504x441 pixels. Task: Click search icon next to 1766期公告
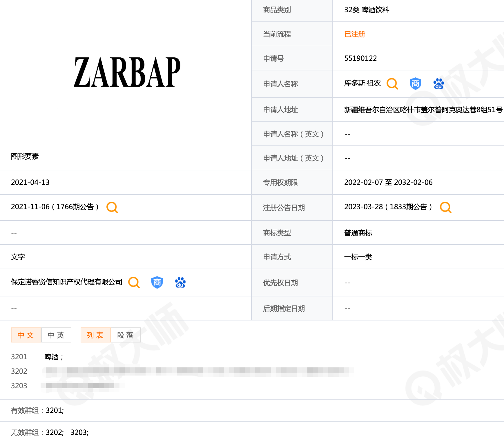pos(112,207)
